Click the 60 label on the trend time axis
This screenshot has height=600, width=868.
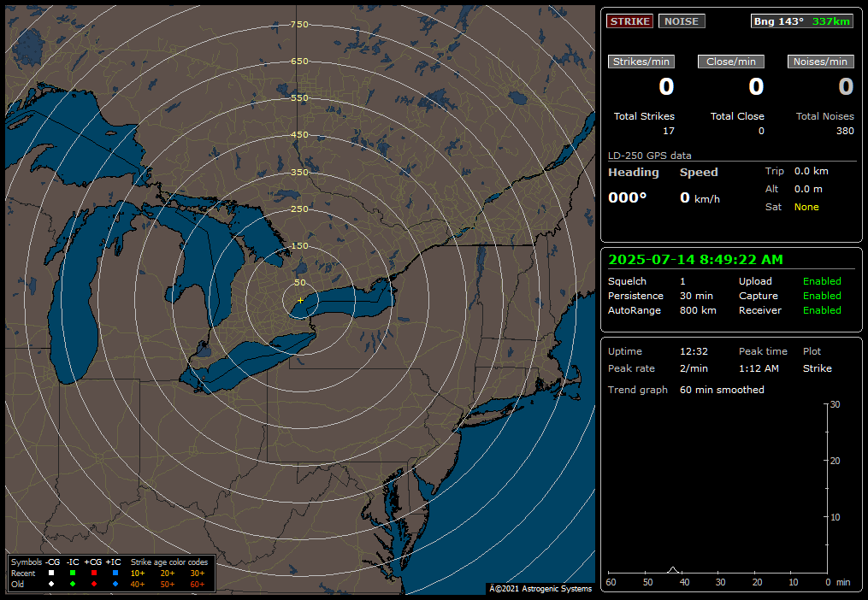point(611,582)
